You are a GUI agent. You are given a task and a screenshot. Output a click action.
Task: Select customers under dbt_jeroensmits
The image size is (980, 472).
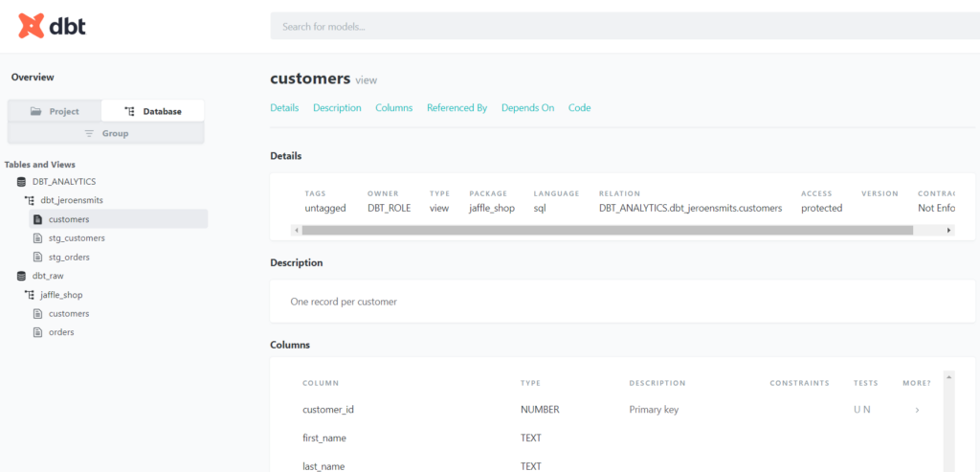[118, 219]
